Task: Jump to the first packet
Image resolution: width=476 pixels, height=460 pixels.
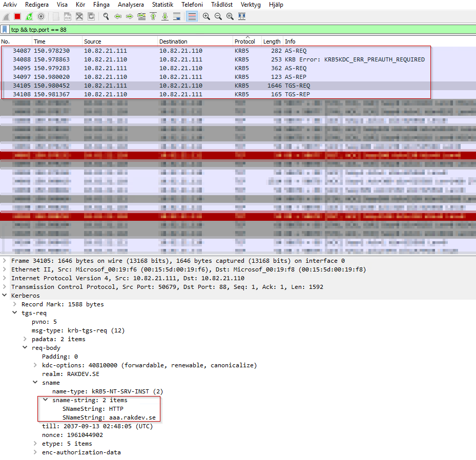Action: 153,16
